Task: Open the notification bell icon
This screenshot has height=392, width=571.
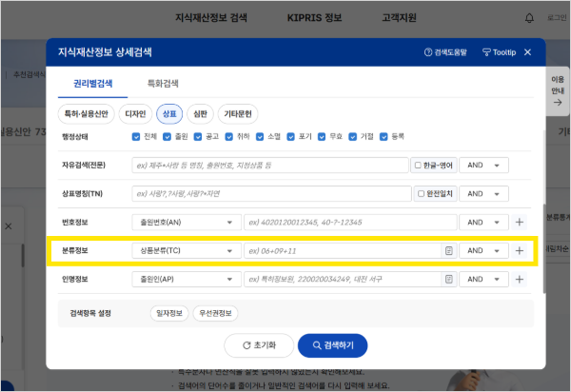Action: pos(529,18)
